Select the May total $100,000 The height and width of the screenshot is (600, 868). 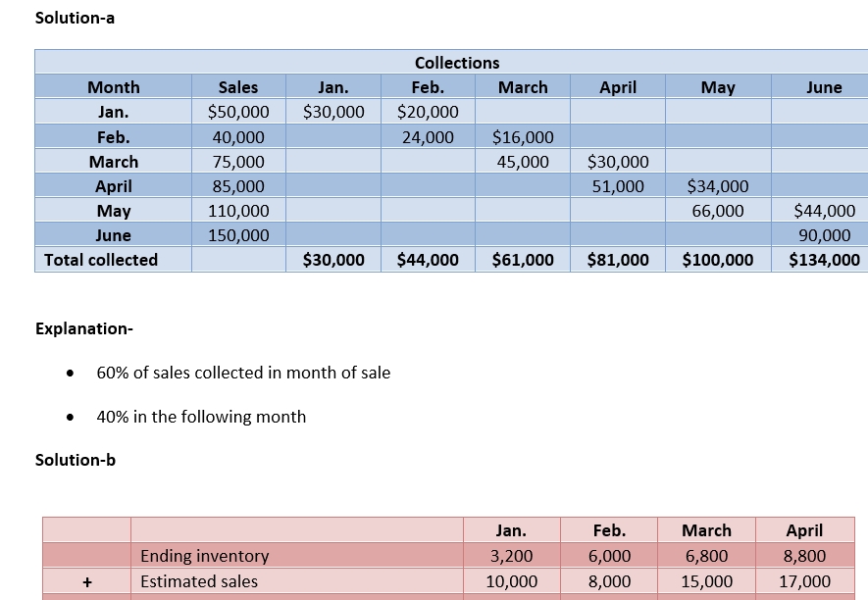tap(718, 260)
